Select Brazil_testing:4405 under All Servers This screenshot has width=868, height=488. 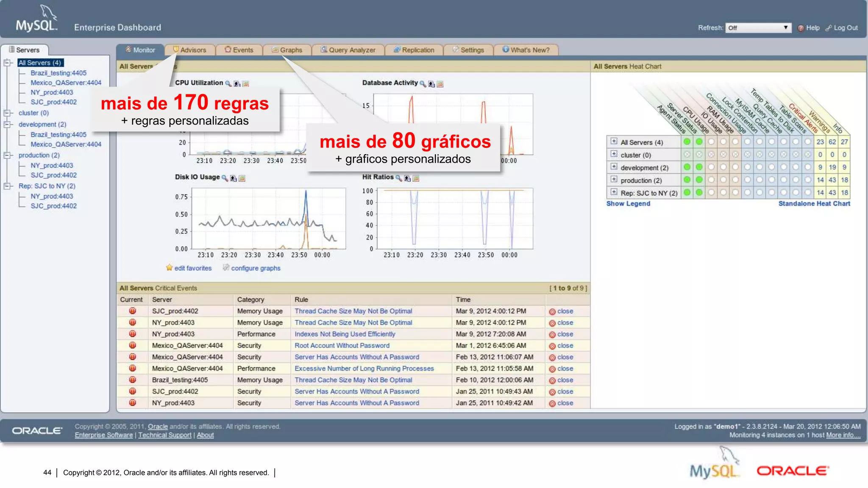point(58,73)
